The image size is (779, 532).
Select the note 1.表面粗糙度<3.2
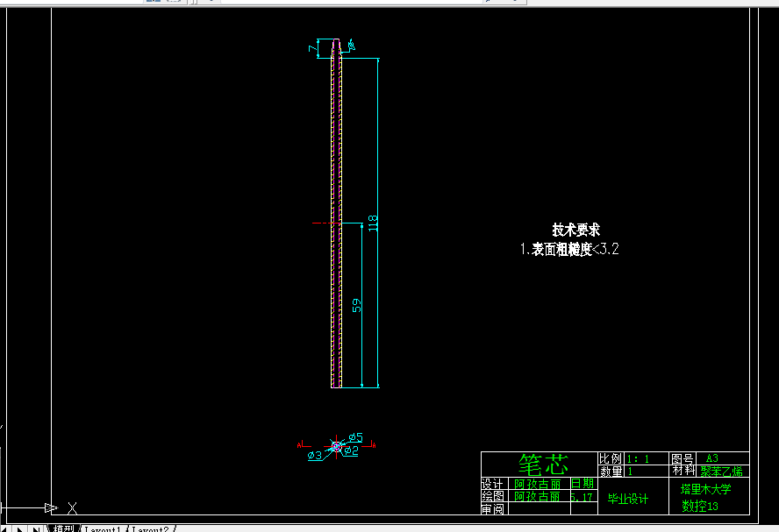pyautogui.click(x=569, y=249)
